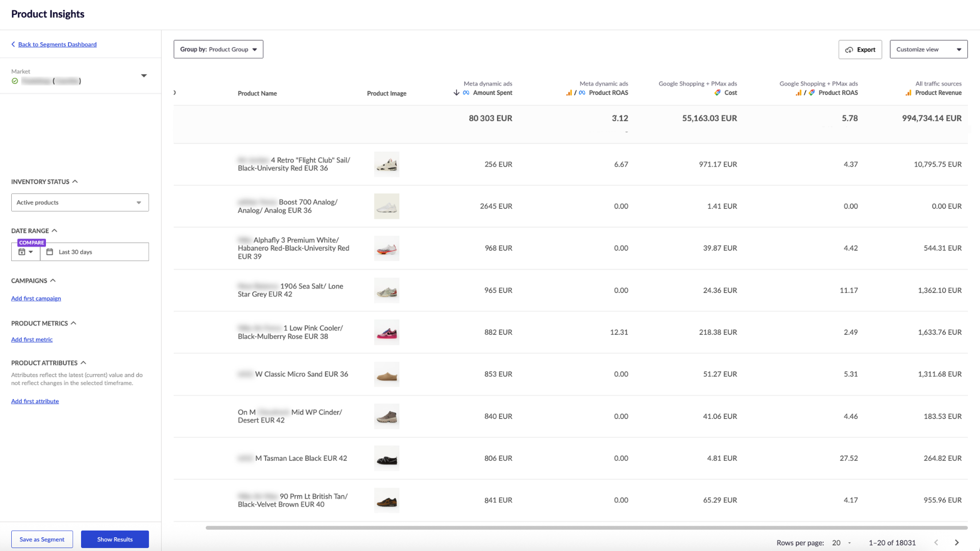The width and height of the screenshot is (980, 551).
Task: Collapse the Product Attributes section
Action: click(x=83, y=363)
